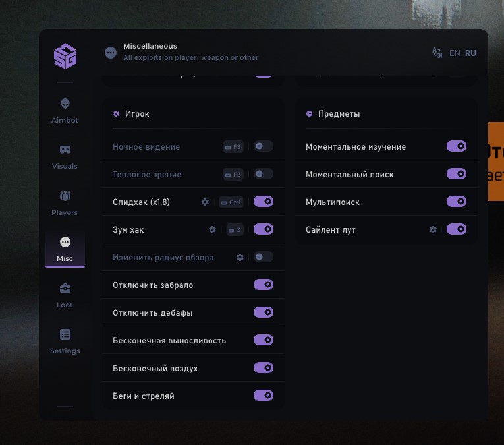This screenshot has width=504, height=445.
Task: Click the translate language icon in header
Action: [x=437, y=53]
